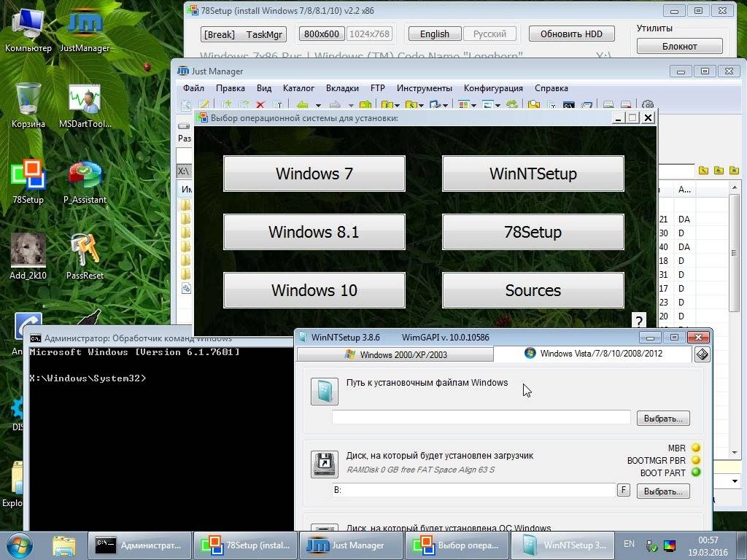Click the green back arrow in Just Manager toolbar
The width and height of the screenshot is (747, 560).
(303, 104)
